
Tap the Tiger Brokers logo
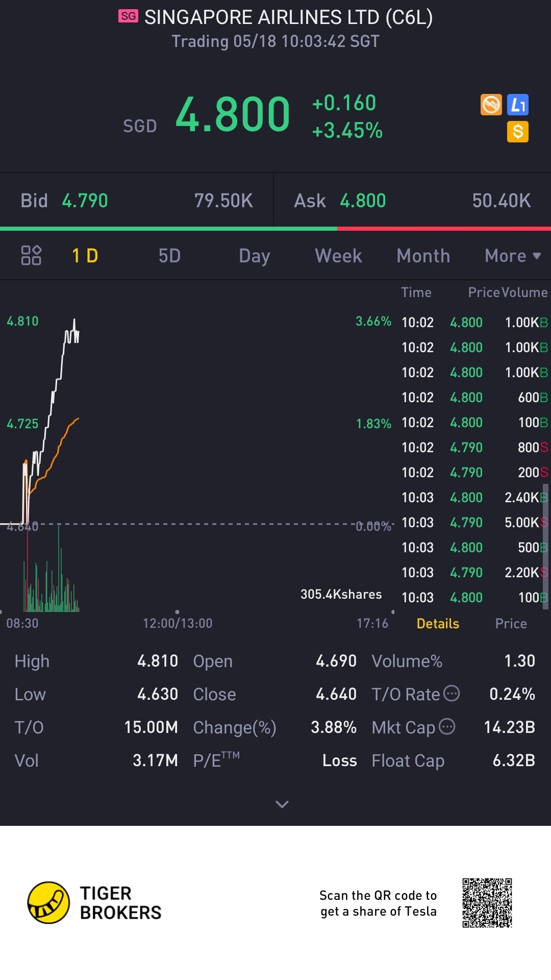click(x=95, y=902)
